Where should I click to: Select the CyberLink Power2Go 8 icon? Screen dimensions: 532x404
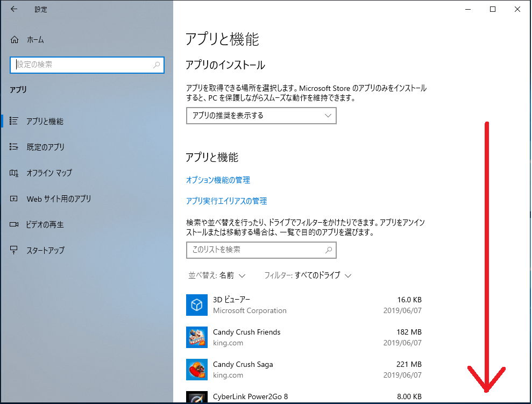coord(197,398)
